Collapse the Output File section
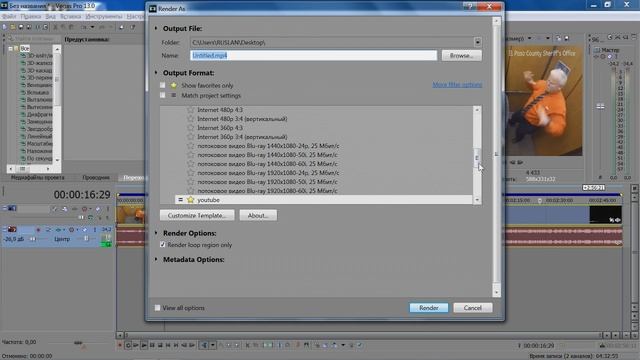 pos(156,28)
